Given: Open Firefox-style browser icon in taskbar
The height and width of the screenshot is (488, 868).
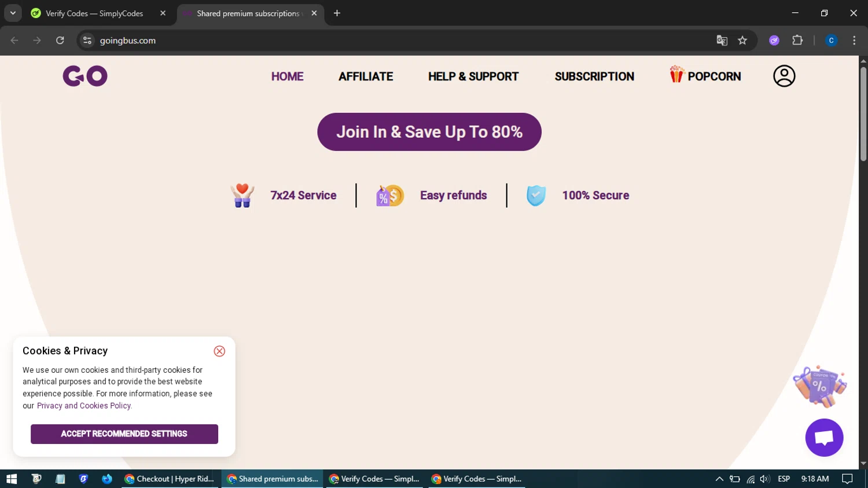Looking at the screenshot, I should [107, 479].
